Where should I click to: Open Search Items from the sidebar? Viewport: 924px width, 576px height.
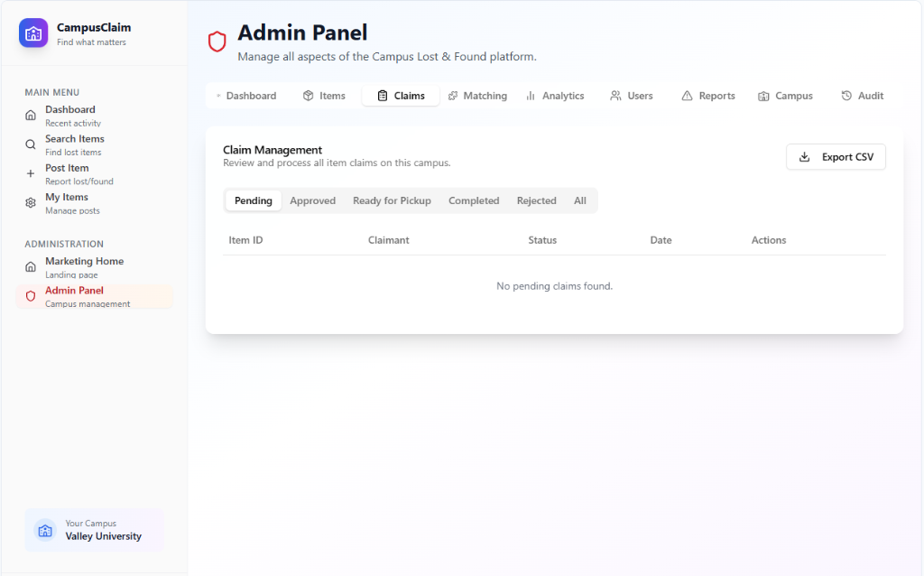[x=94, y=144]
